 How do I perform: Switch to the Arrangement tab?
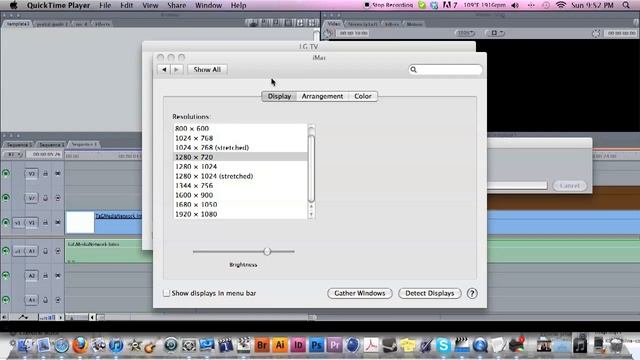(322, 96)
